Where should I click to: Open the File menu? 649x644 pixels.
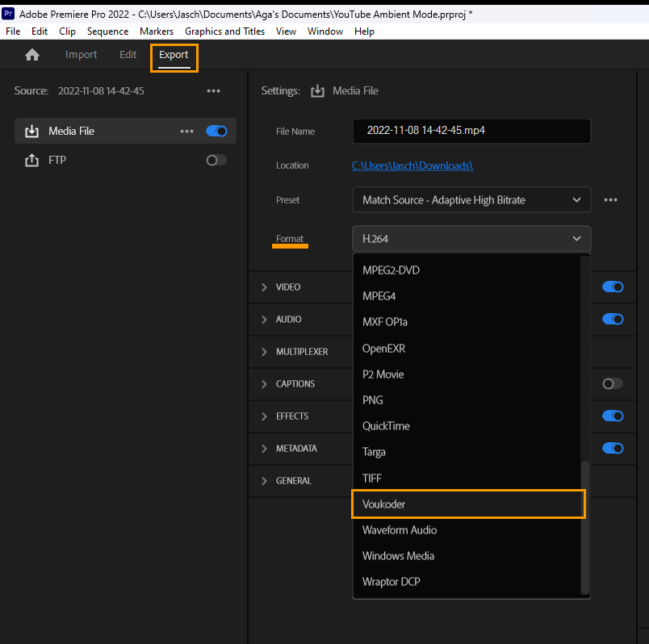[13, 31]
